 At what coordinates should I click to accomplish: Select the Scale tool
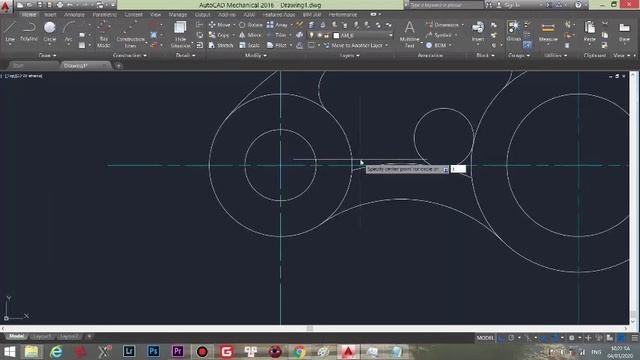(x=249, y=45)
